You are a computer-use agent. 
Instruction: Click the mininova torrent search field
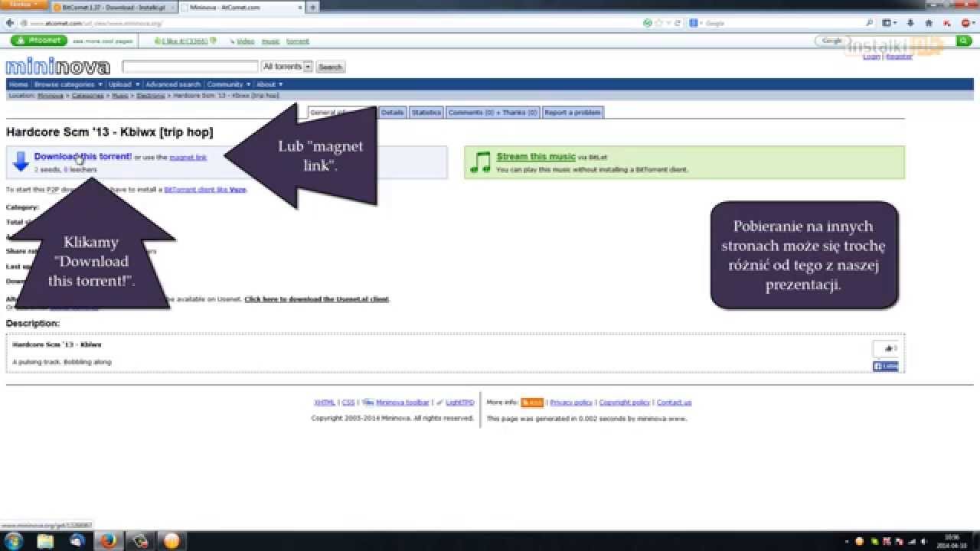point(190,67)
